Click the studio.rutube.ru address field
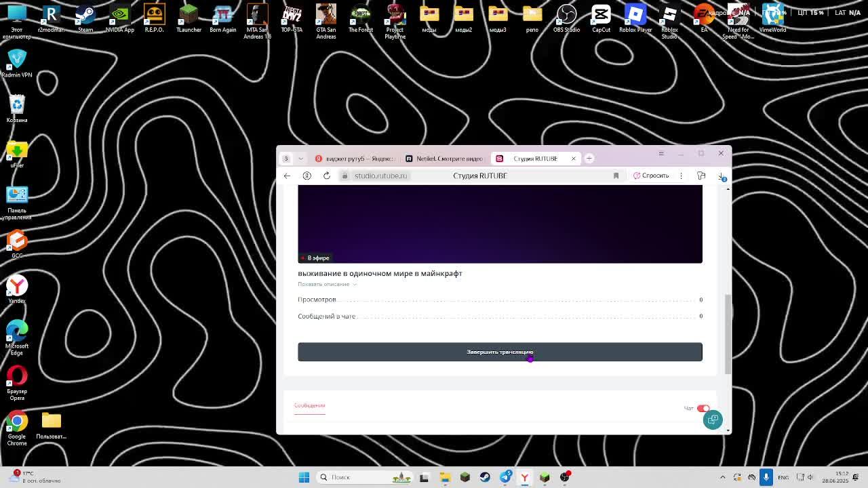Image resolution: width=868 pixels, height=488 pixels. point(380,176)
